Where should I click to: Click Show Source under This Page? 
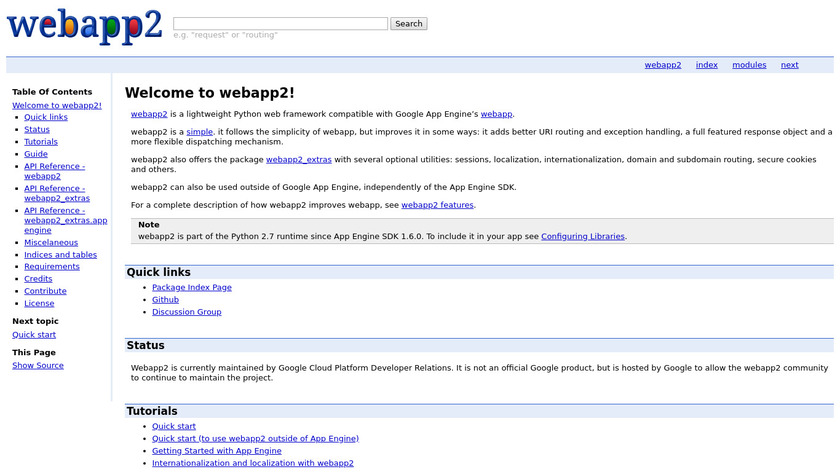[38, 365]
